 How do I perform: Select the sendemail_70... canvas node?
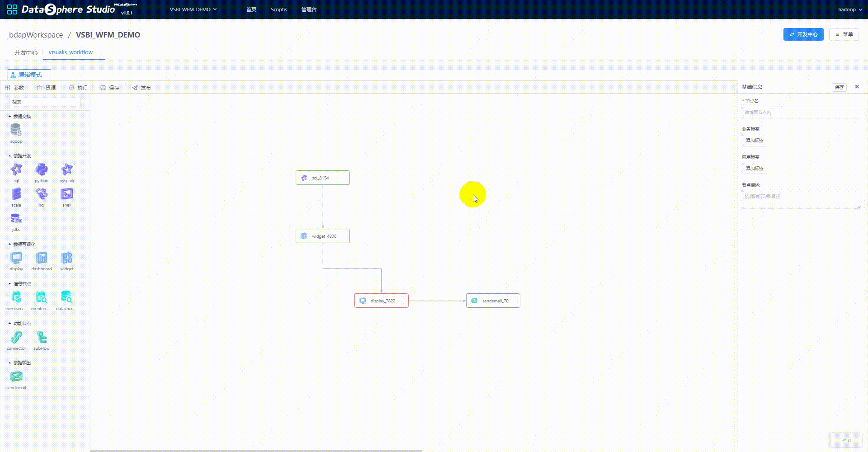click(x=493, y=301)
